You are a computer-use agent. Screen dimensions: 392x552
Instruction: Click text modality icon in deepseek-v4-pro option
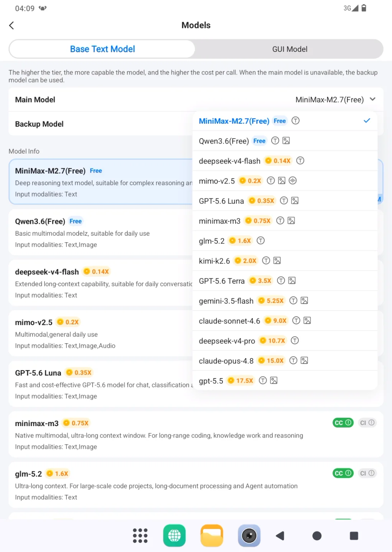click(295, 340)
